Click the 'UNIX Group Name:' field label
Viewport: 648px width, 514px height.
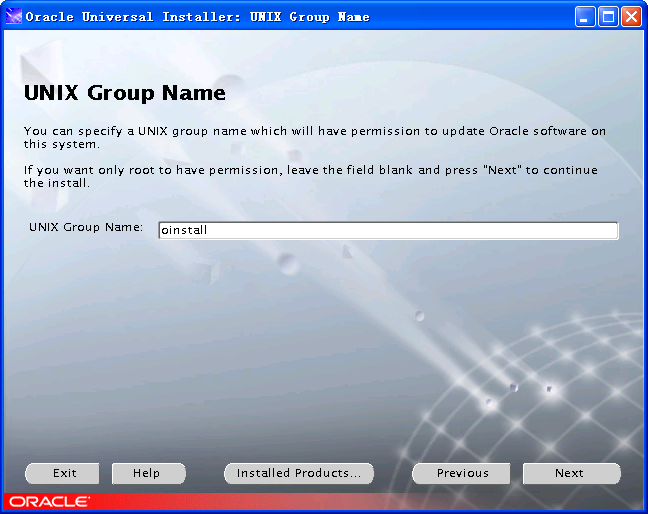[86, 227]
